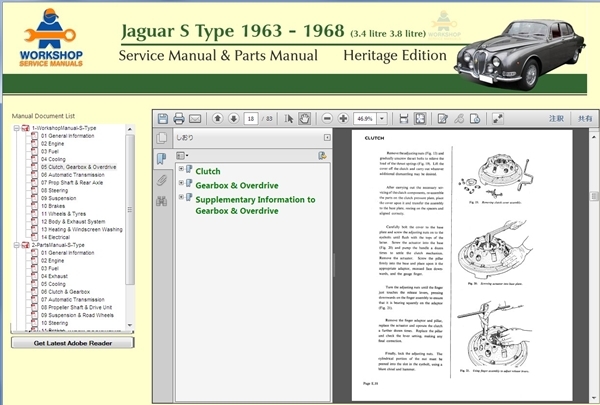
Task: Email the document using the envelope icon
Action: [x=195, y=119]
